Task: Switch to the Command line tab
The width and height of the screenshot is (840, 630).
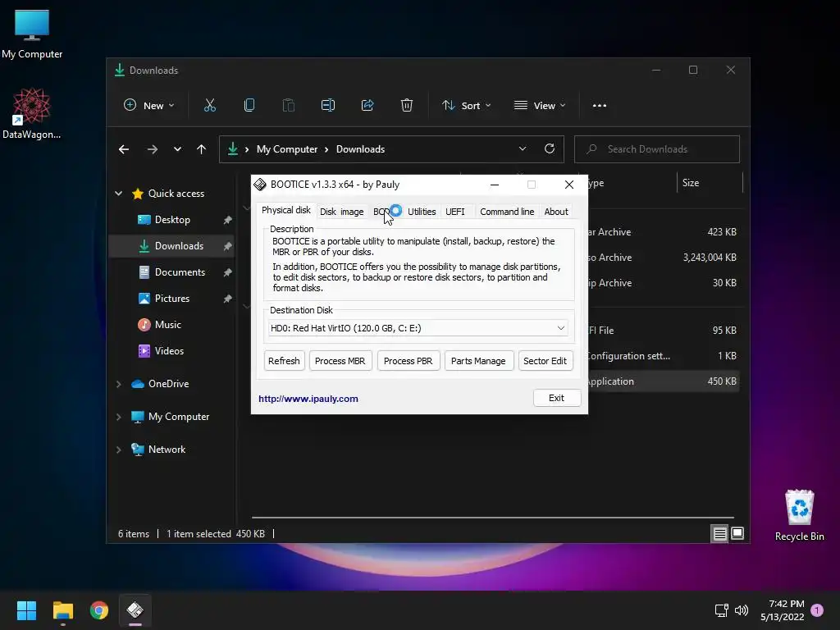Action: [x=507, y=212]
